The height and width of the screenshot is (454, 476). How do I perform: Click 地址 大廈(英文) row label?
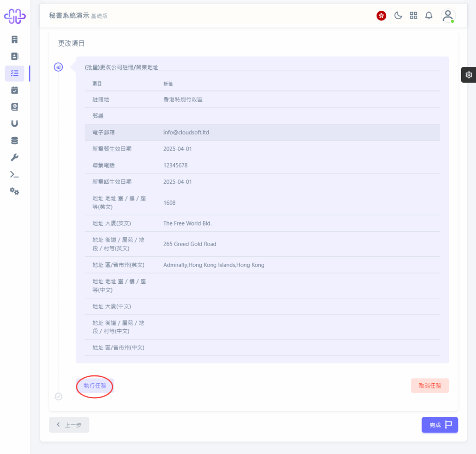(112, 223)
